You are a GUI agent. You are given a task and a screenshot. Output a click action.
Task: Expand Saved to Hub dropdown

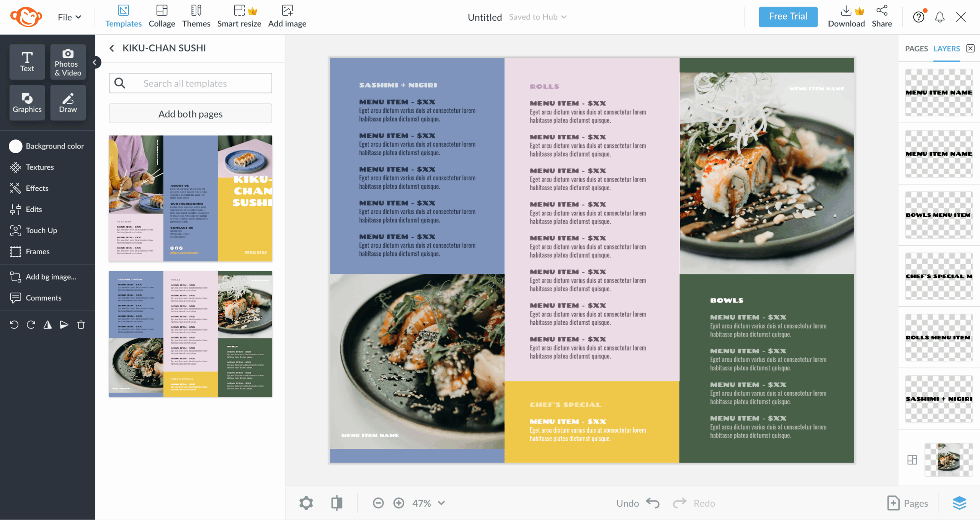[x=537, y=17]
